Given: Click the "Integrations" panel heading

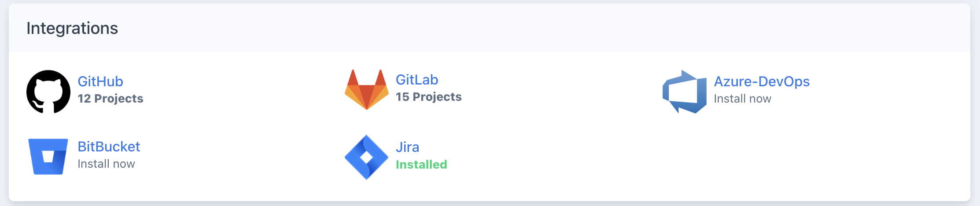Looking at the screenshot, I should [72, 28].
